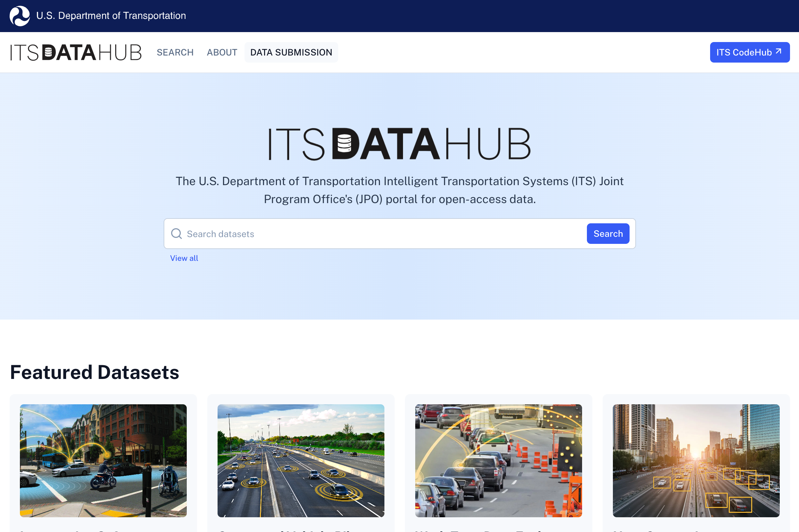
Task: Click the magnifying glass icon in search box
Action: tap(176, 233)
